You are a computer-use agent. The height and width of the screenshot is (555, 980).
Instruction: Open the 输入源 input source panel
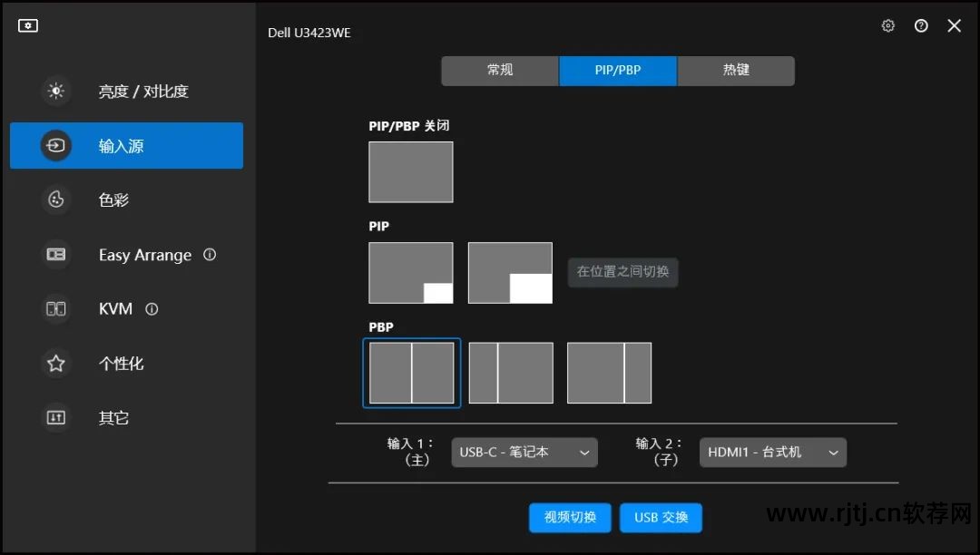(55, 145)
